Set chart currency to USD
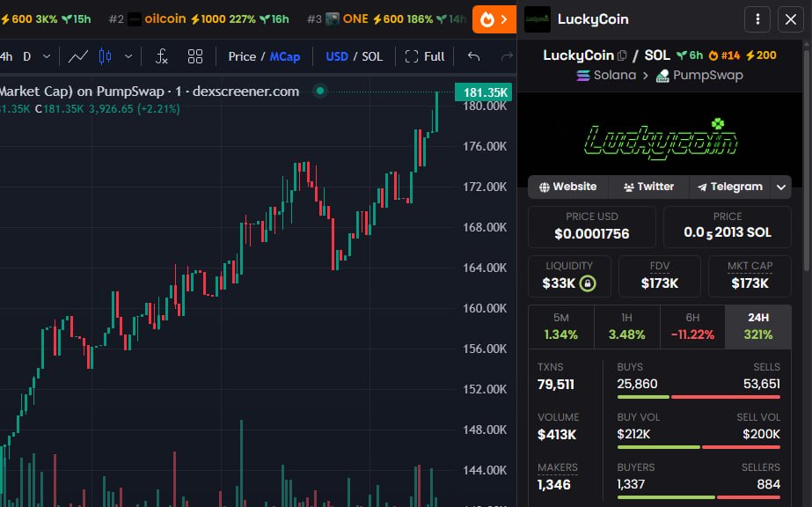 click(337, 56)
